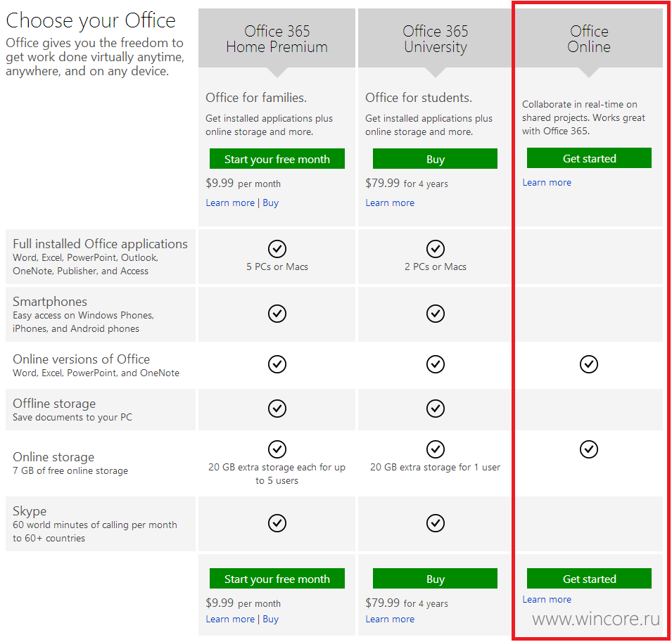This screenshot has width=672, height=642.
Task: Click top 'Start your free month' button
Action: pos(277,159)
